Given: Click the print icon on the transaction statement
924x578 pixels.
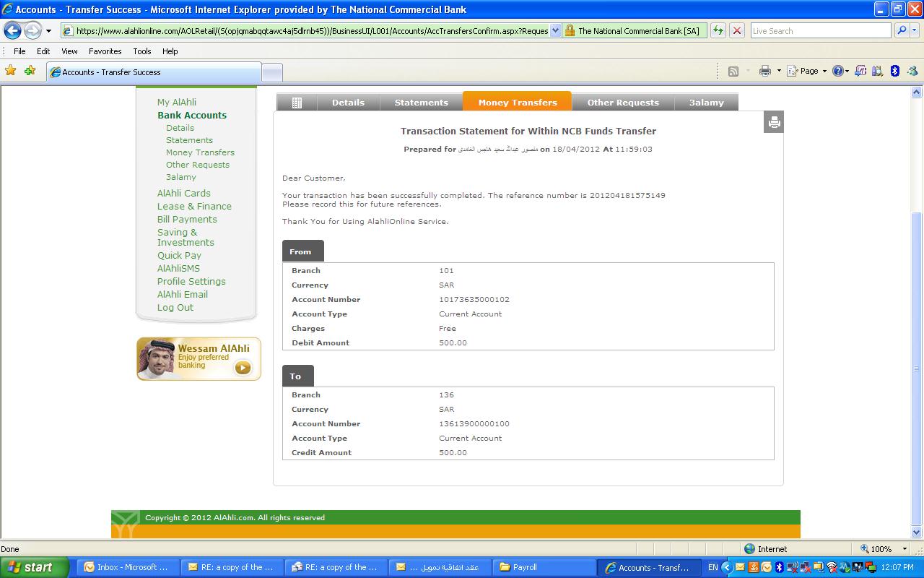Looking at the screenshot, I should click(774, 122).
